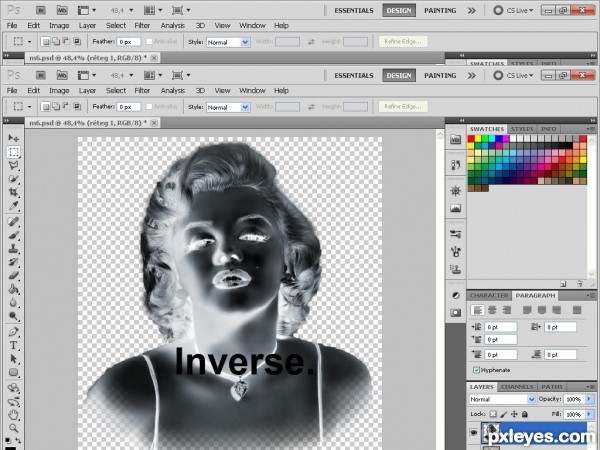Show more workspaces arrows in front window
Viewport: 600px width, 450px height.
click(472, 75)
